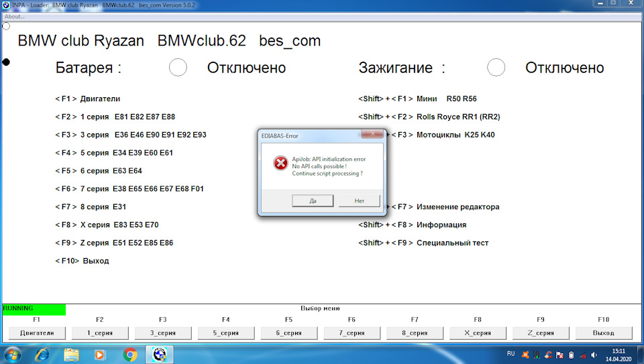
Task: Click the F10 Выход button
Action: coord(603,332)
